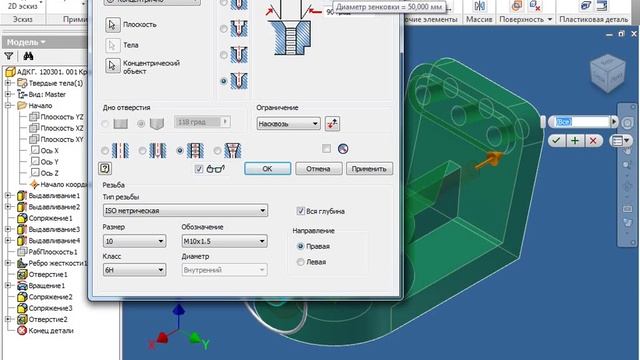Select the clearance hole type radio button
This screenshot has height=360, width=640.
pos(142,151)
